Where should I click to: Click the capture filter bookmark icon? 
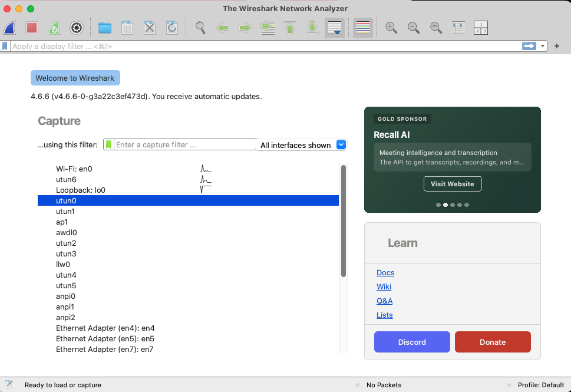[108, 144]
